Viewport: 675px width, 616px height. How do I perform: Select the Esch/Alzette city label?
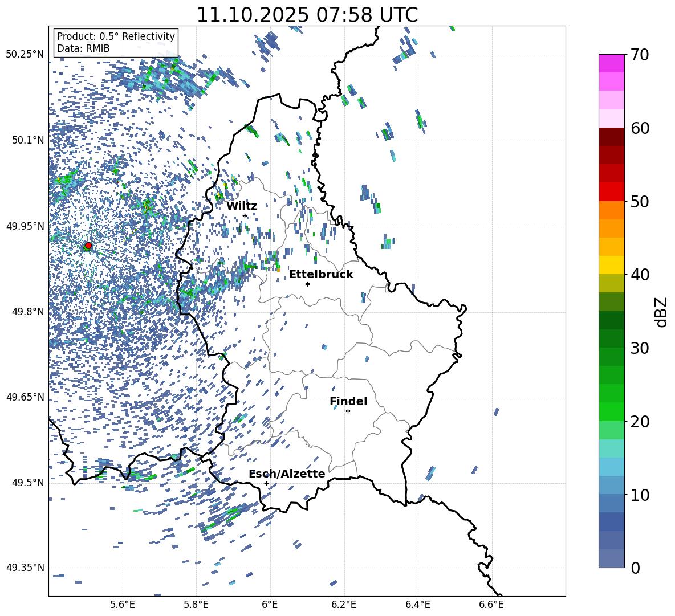pyautogui.click(x=287, y=474)
